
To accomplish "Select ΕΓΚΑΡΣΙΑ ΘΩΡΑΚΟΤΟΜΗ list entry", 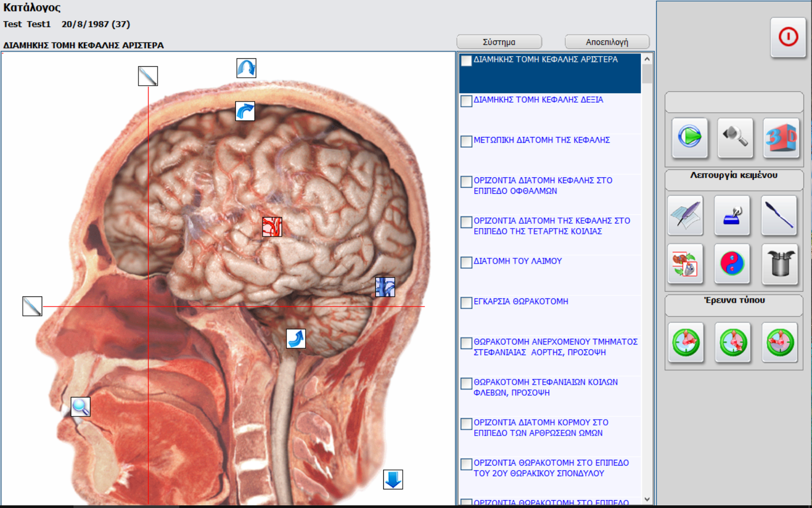I will (x=550, y=315).
